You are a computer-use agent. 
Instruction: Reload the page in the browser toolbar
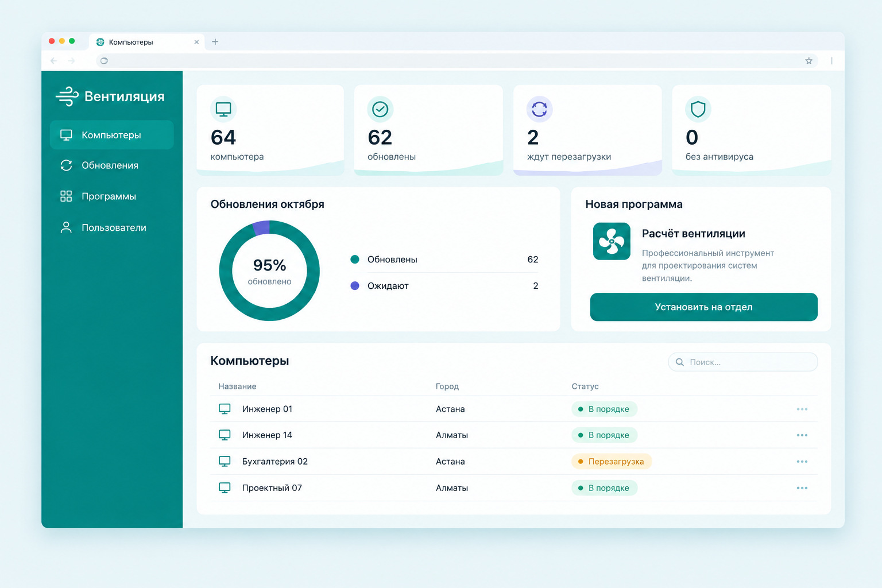104,61
